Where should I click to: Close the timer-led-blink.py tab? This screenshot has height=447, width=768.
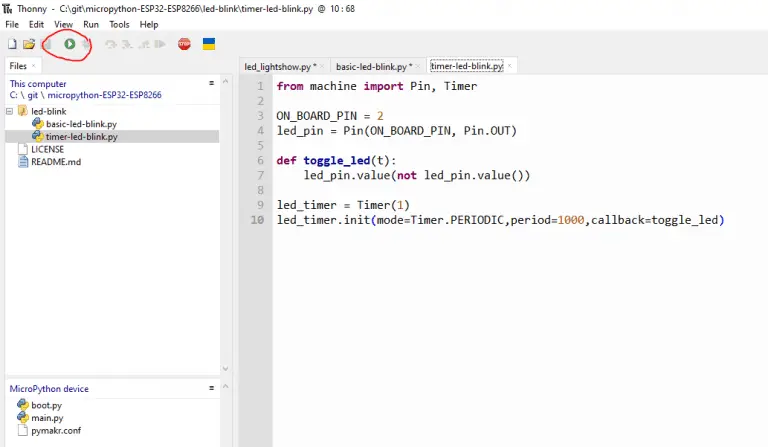coord(510,66)
